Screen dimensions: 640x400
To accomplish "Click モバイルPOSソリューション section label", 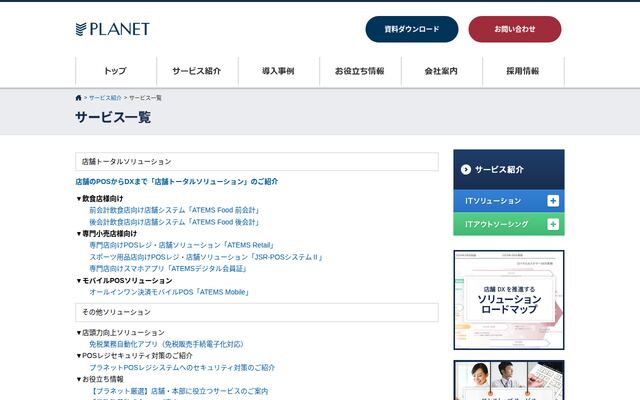I will coord(124,281).
